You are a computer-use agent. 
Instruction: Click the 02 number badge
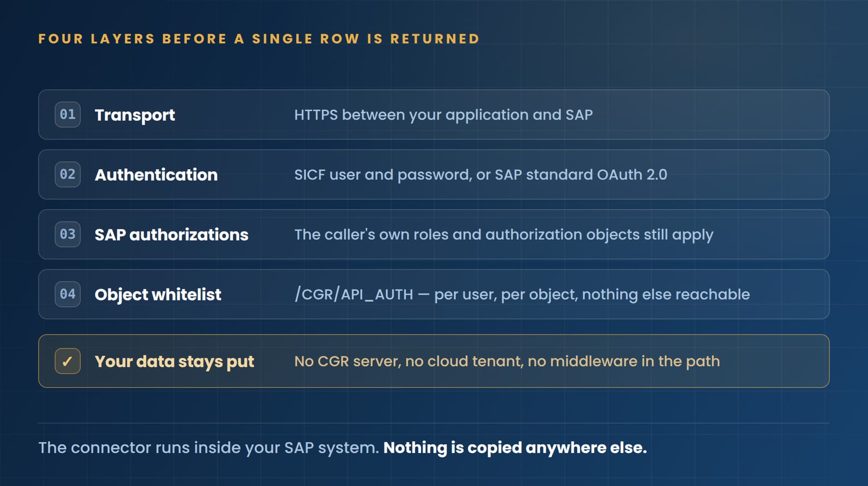pyautogui.click(x=68, y=174)
